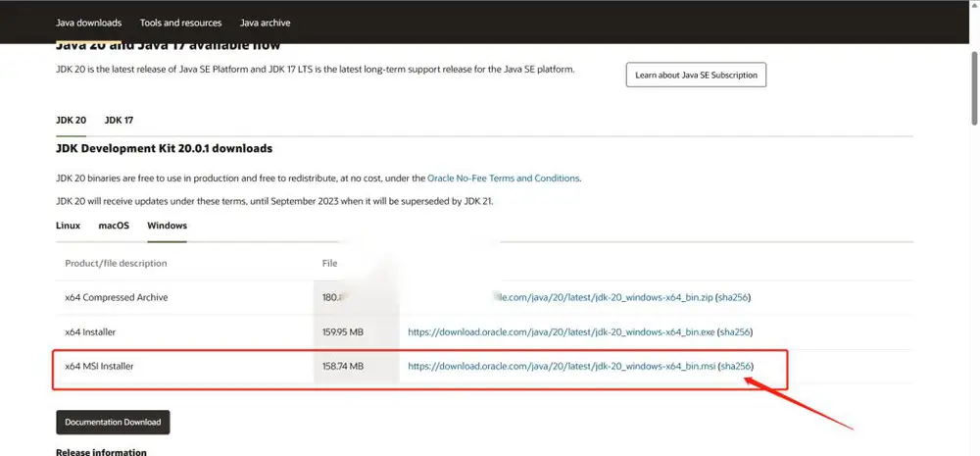Click the 158.74 MB file size
Viewport: 980px width, 456px height.
(342, 366)
